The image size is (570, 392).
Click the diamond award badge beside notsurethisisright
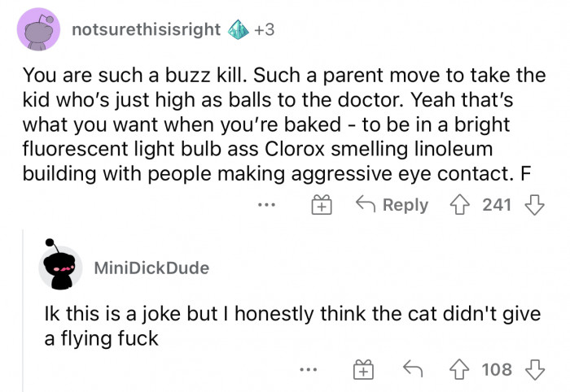(239, 29)
